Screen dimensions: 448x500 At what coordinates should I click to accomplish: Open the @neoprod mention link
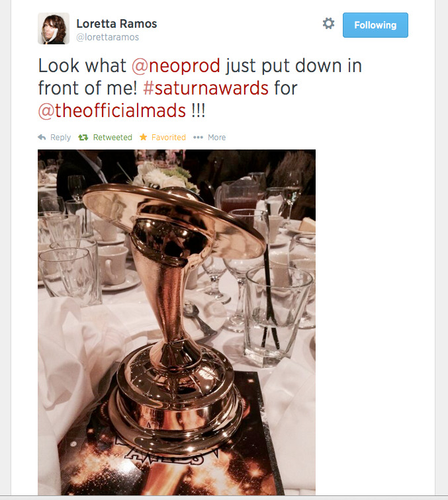coord(176,65)
